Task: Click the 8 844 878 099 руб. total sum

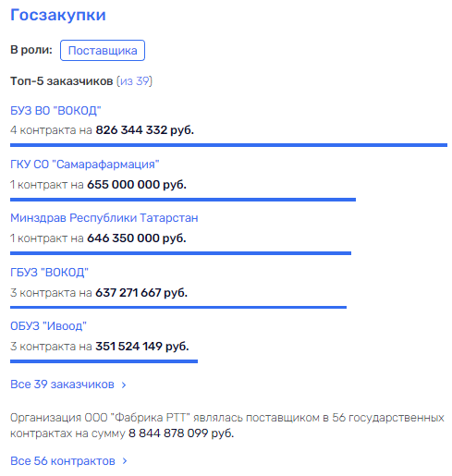Action: (181, 433)
